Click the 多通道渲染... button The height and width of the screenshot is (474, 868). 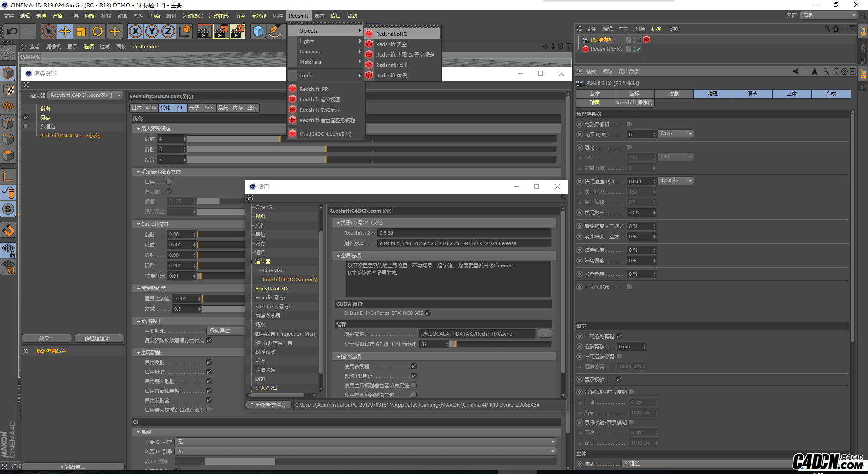tap(99, 338)
